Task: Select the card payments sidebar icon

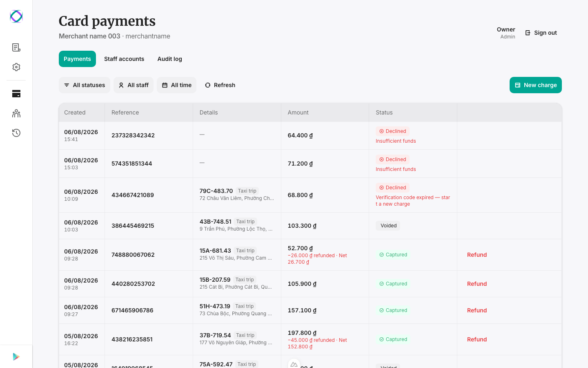Action: [x=16, y=94]
